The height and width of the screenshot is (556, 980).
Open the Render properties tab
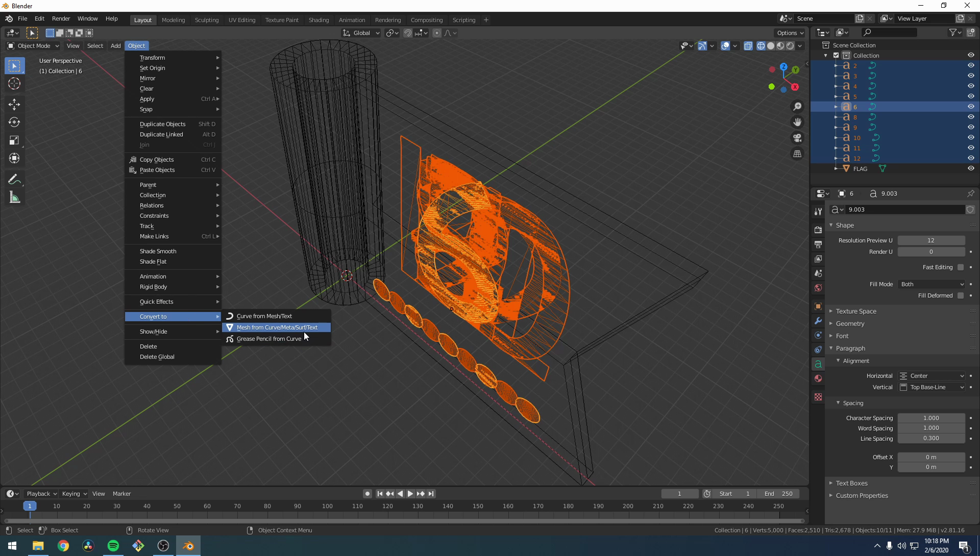[x=818, y=230]
